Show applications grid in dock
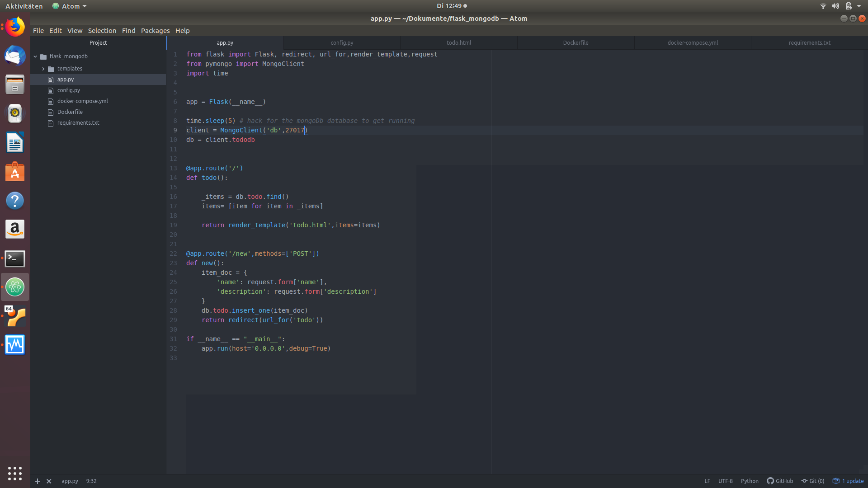 click(15, 473)
